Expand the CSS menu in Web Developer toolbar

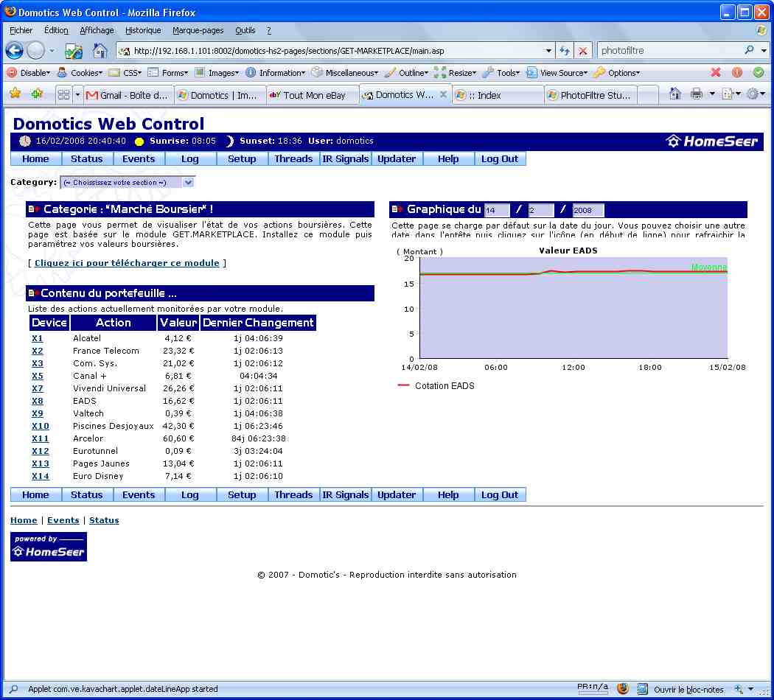[125, 72]
